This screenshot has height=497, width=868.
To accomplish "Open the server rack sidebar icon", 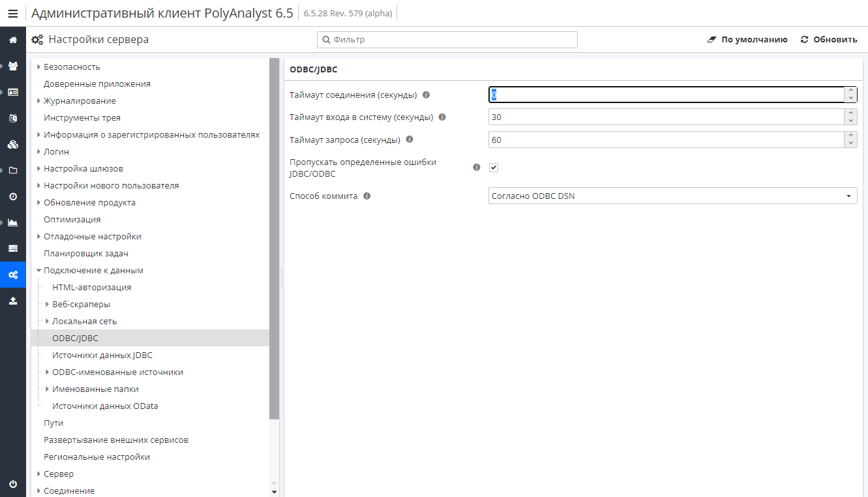I will click(13, 248).
